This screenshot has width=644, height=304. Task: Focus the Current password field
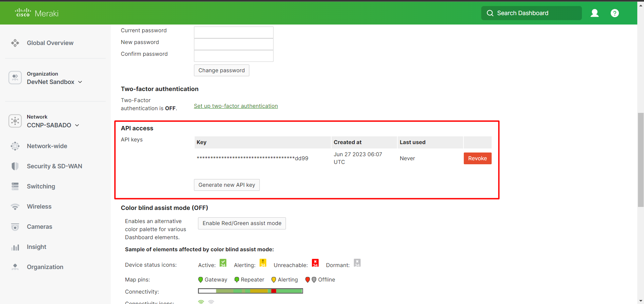[234, 32]
